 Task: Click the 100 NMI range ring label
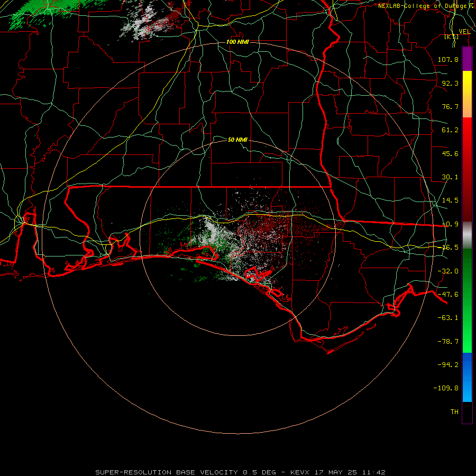coord(237,42)
